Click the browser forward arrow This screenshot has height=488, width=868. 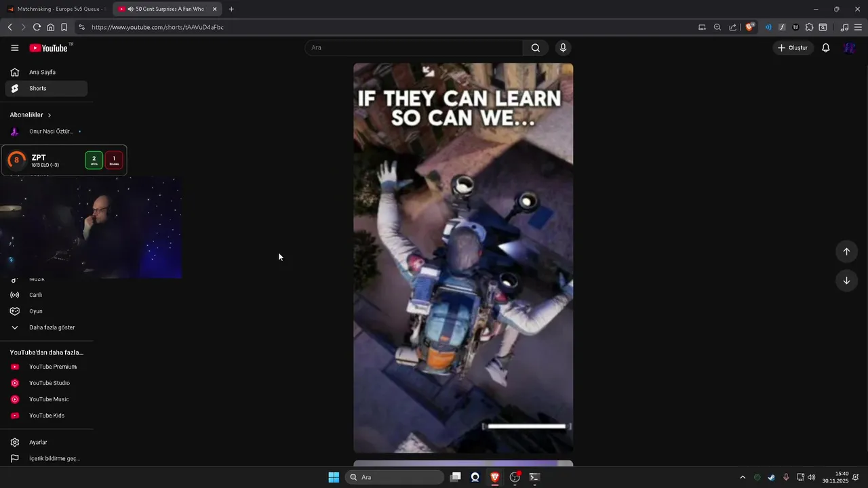point(23,27)
